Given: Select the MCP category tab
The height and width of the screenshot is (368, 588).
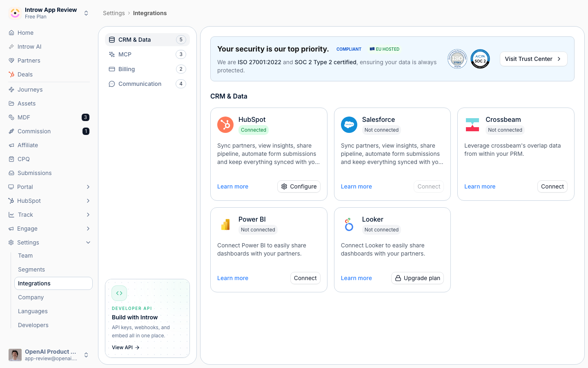Looking at the screenshot, I should 147,54.
